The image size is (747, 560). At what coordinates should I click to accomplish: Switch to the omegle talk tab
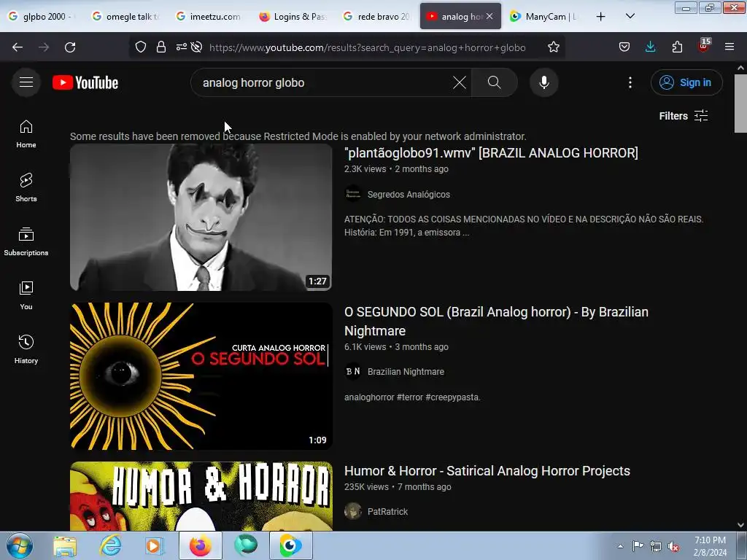pos(125,17)
